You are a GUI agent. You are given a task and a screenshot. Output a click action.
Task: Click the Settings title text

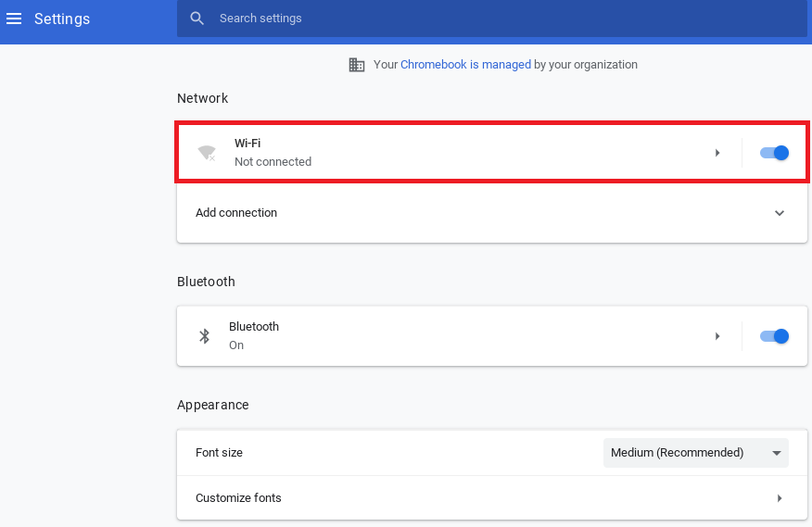click(x=62, y=19)
